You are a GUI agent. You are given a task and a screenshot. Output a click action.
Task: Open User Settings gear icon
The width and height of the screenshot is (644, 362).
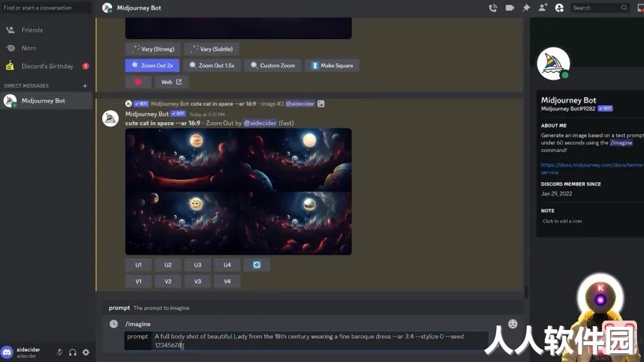pyautogui.click(x=86, y=352)
